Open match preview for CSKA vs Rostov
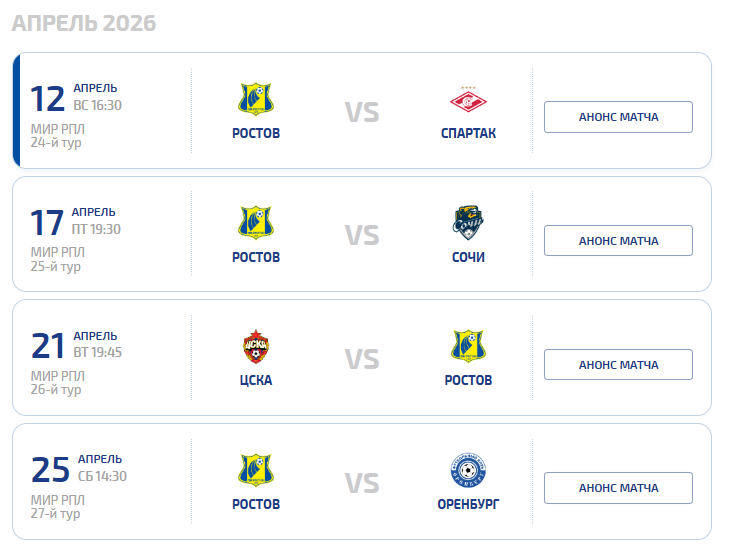This screenshot has height=556, width=731. [x=618, y=365]
